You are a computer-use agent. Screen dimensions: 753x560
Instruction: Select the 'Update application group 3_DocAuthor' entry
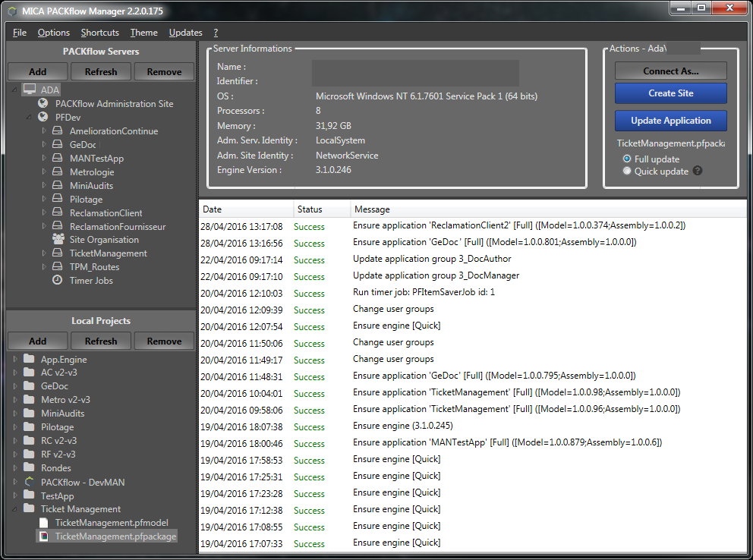(473, 260)
